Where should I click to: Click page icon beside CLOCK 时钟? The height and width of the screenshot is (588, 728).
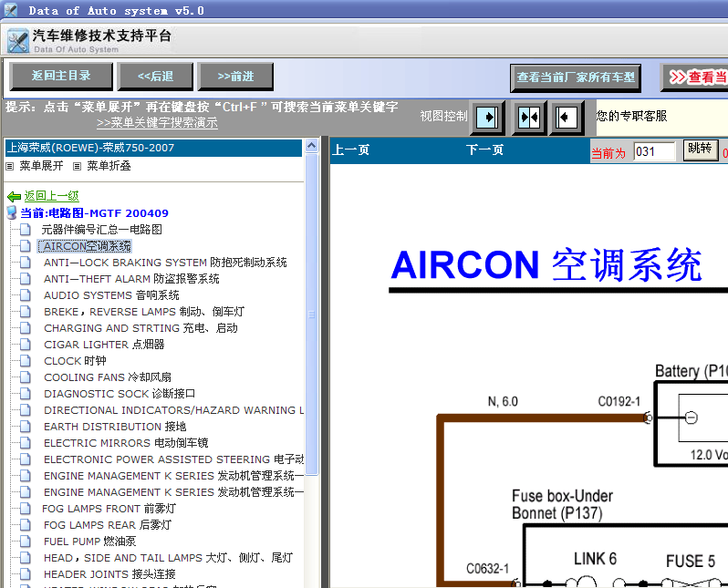click(x=25, y=361)
